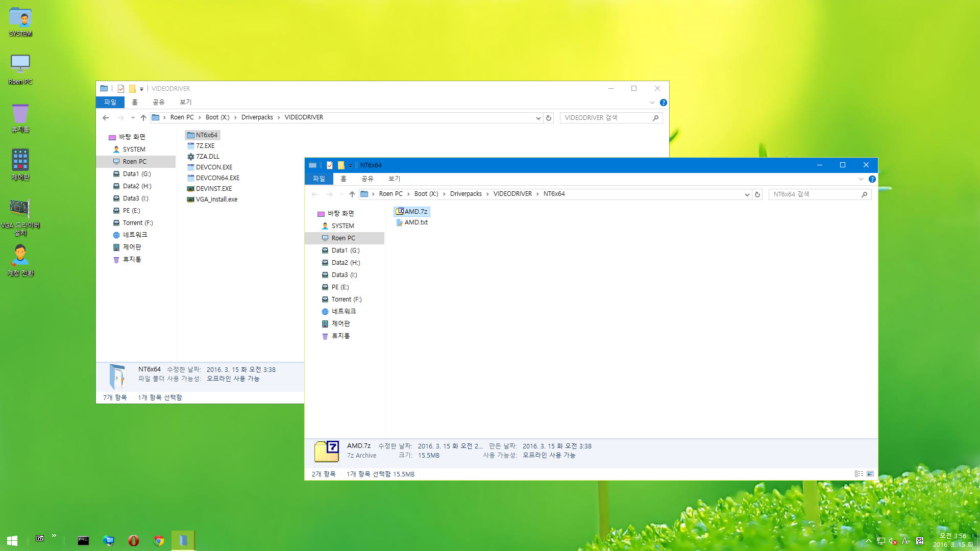The width and height of the screenshot is (980, 551).
Task: Click the help icon in the VIDEODRIVER window
Action: tap(664, 103)
